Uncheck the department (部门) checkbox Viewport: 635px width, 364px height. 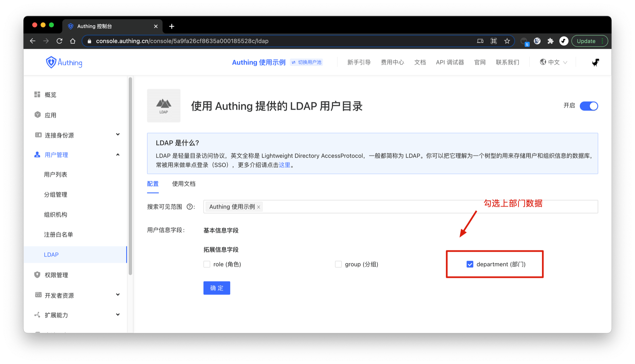pyautogui.click(x=470, y=264)
